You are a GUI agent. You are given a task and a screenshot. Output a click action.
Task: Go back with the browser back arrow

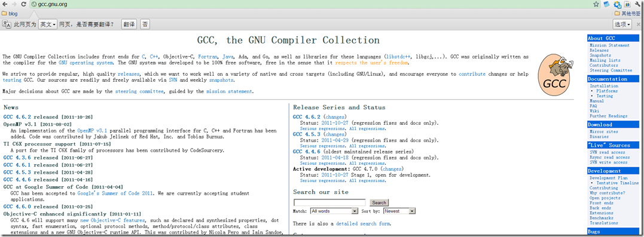(x=5, y=5)
